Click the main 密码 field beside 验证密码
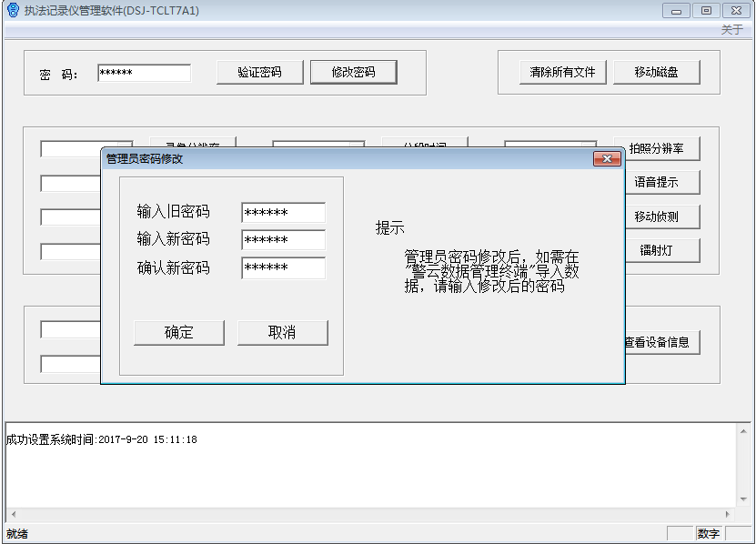The width and height of the screenshot is (756, 544). [144, 74]
